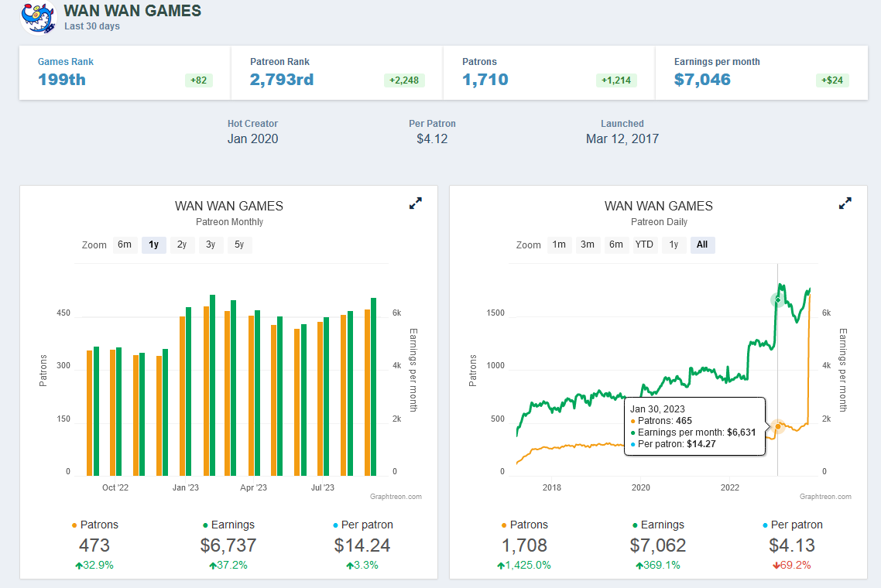881x588 pixels.
Task: Toggle Patrons series in daily chart legend
Action: (524, 525)
